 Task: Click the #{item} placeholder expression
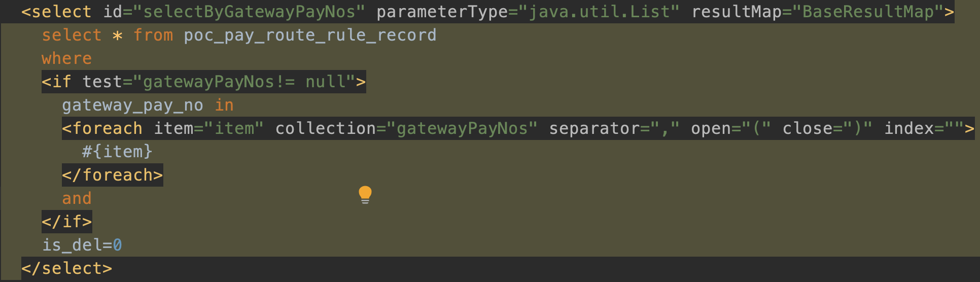click(x=117, y=152)
